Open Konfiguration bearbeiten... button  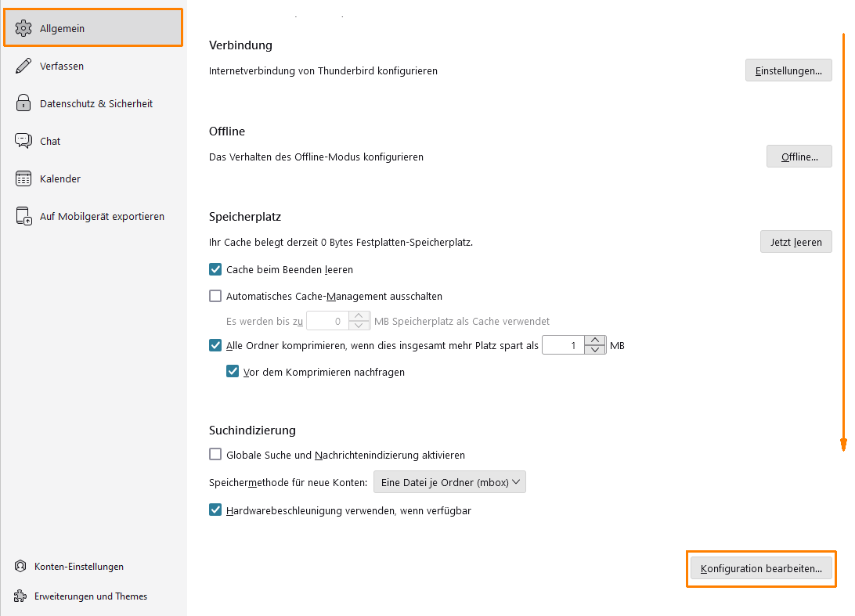pyautogui.click(x=761, y=568)
